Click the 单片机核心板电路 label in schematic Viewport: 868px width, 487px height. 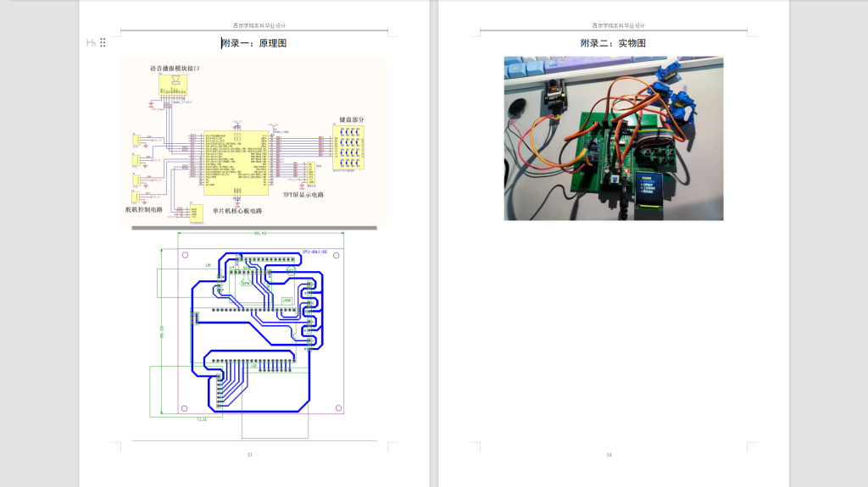pos(237,211)
